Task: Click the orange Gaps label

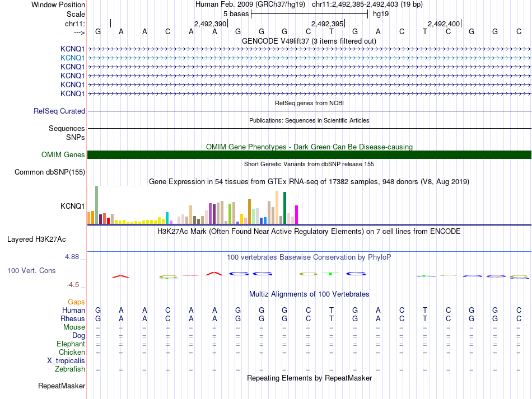Action: (76, 302)
